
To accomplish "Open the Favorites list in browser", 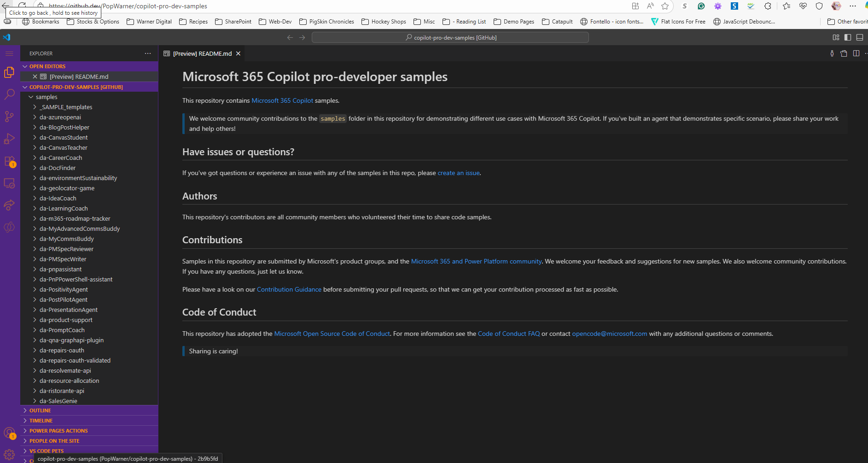I will [786, 6].
